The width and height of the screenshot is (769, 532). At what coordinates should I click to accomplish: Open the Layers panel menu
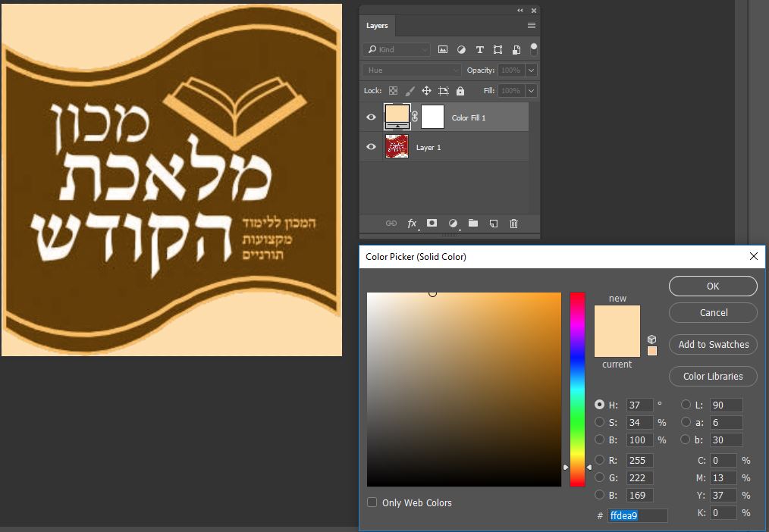[531, 25]
